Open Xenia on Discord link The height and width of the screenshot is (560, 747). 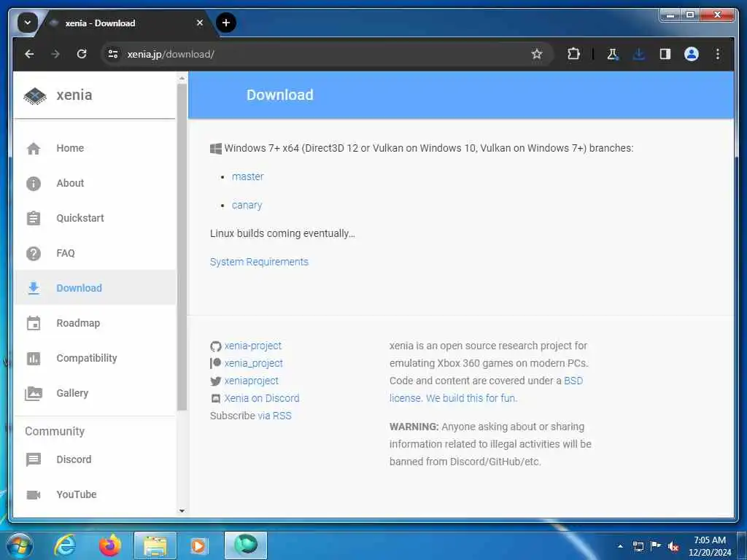262,398
